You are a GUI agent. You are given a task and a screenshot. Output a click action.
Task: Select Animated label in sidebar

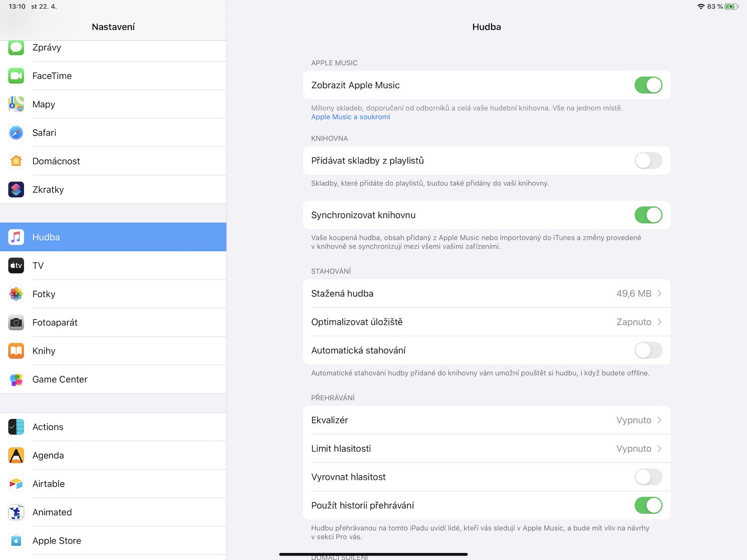click(x=52, y=512)
